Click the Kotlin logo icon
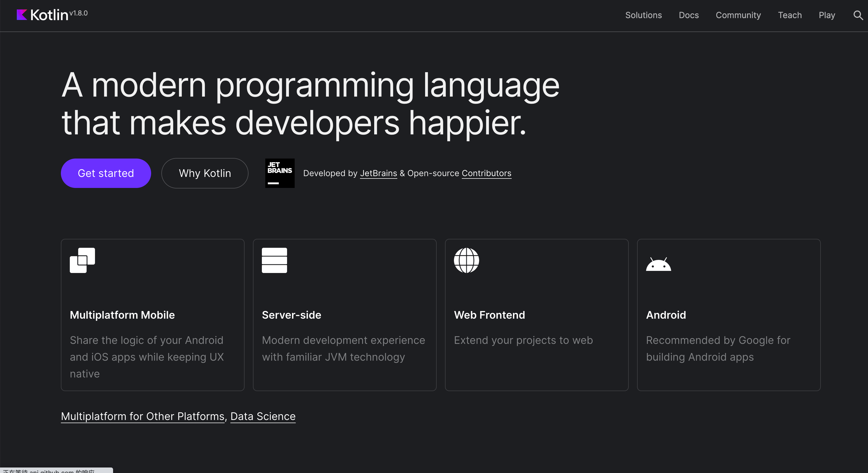This screenshot has width=868, height=473. (x=22, y=15)
